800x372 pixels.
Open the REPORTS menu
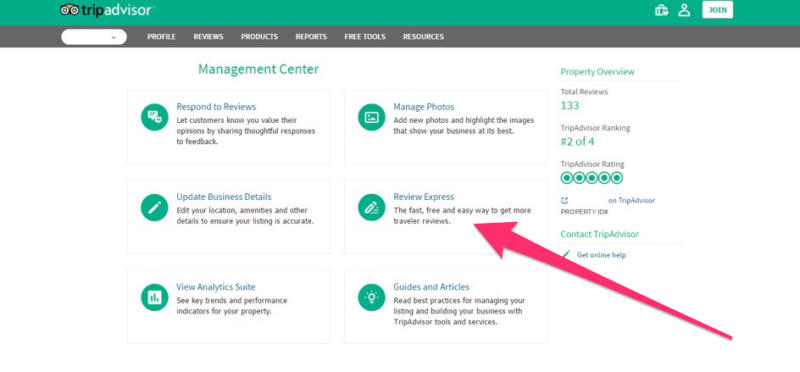pos(311,37)
